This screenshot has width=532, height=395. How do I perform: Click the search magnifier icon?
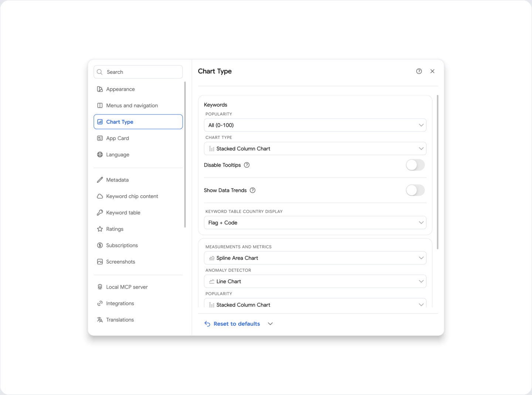pyautogui.click(x=100, y=72)
